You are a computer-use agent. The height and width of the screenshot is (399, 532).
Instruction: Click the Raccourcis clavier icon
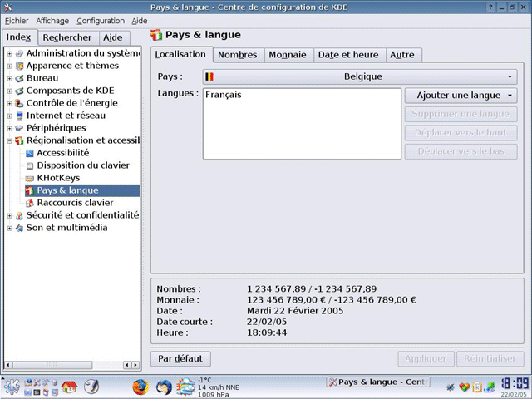30,203
